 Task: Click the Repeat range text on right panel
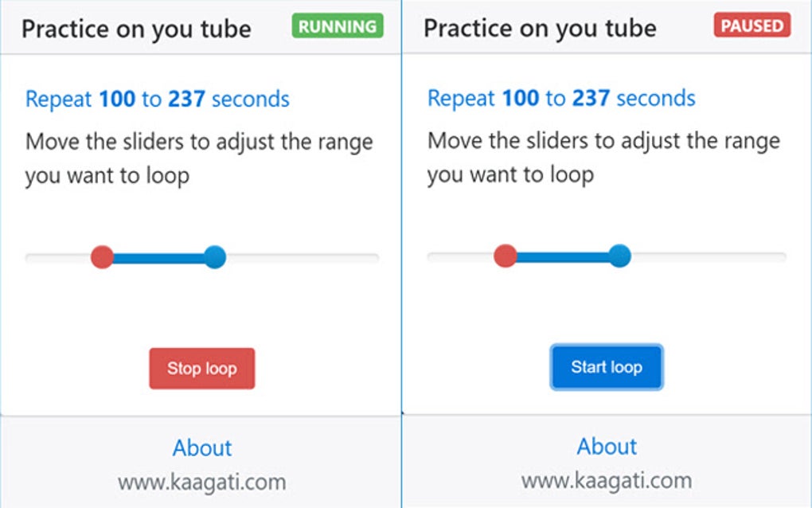pos(560,97)
